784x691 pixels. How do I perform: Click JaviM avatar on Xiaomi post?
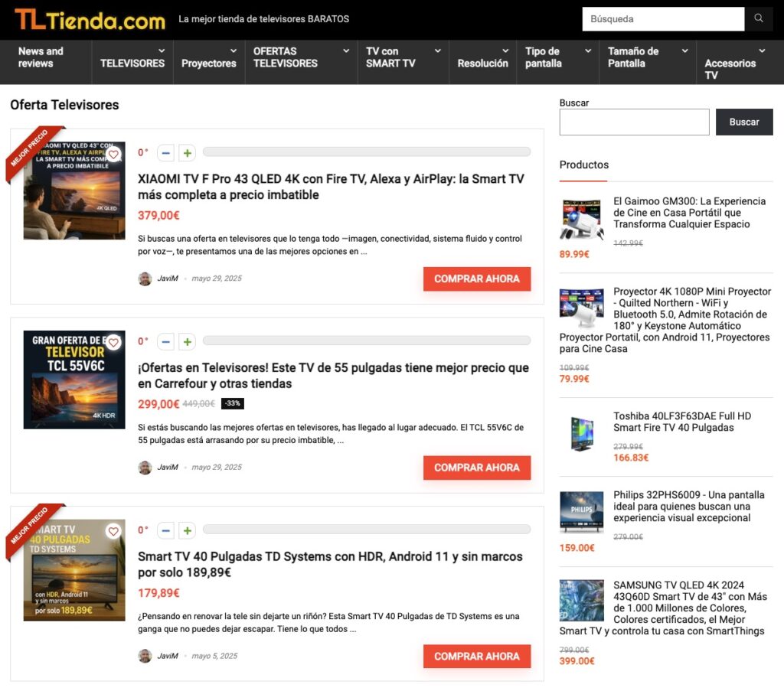point(145,279)
